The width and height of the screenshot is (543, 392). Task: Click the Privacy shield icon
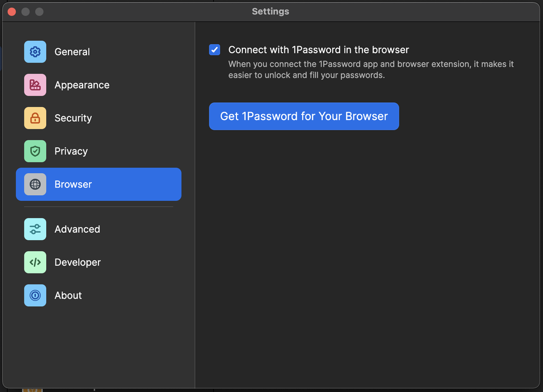point(35,151)
